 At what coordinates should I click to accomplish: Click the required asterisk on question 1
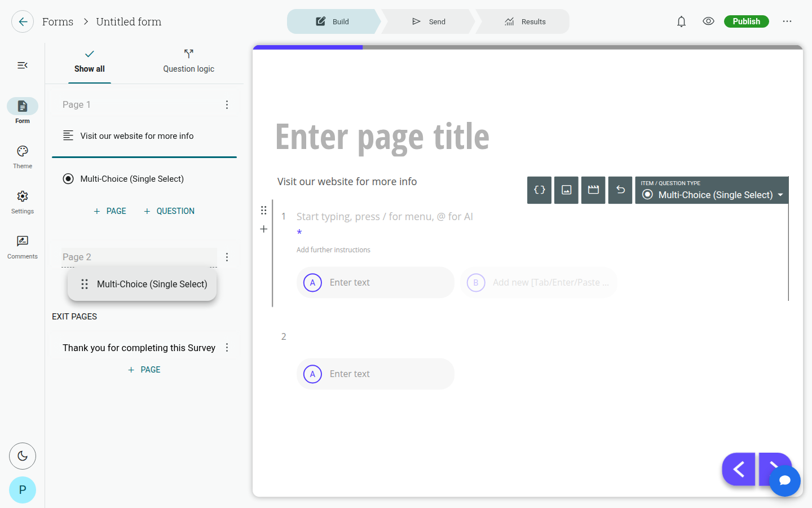coord(299,233)
